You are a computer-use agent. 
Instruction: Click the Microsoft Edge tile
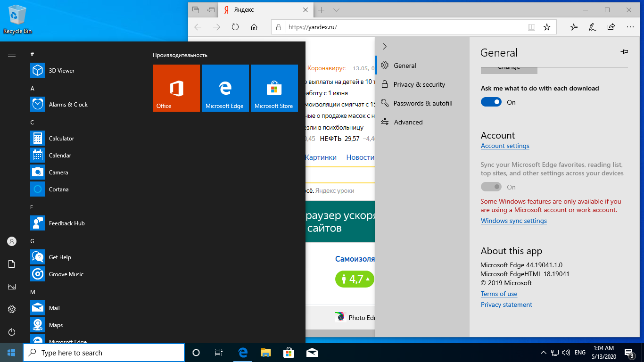tap(225, 88)
